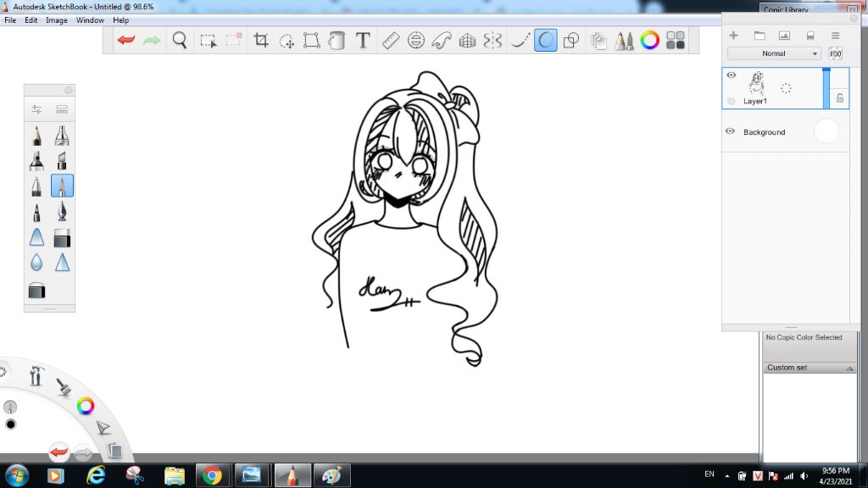Enable the French Curve guide
This screenshot has height=488, width=868.
(x=441, y=40)
